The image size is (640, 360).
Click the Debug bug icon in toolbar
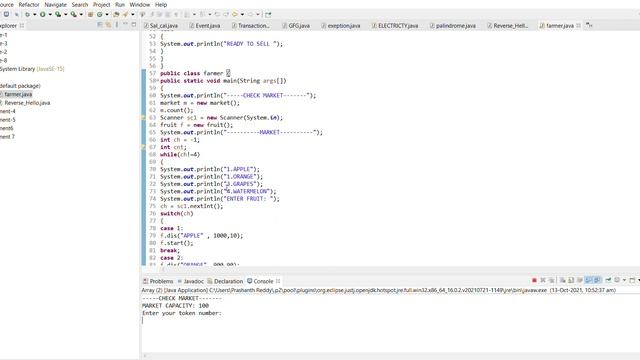click(27, 14)
